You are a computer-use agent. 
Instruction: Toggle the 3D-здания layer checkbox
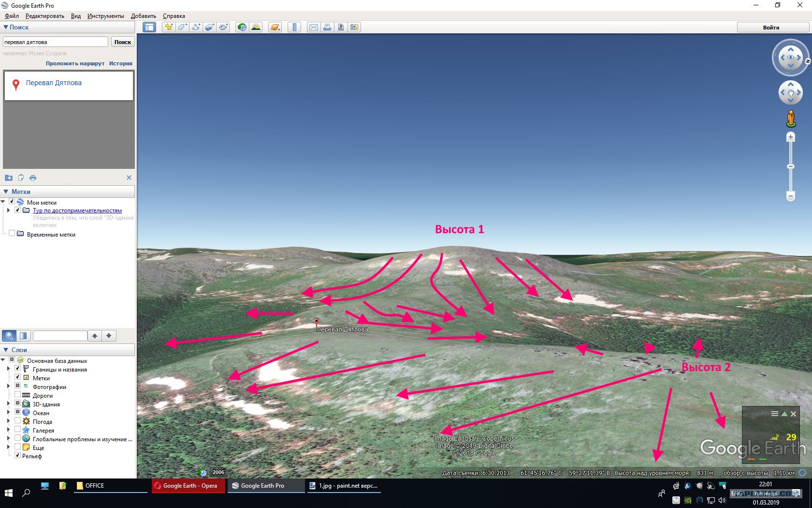pyautogui.click(x=17, y=403)
